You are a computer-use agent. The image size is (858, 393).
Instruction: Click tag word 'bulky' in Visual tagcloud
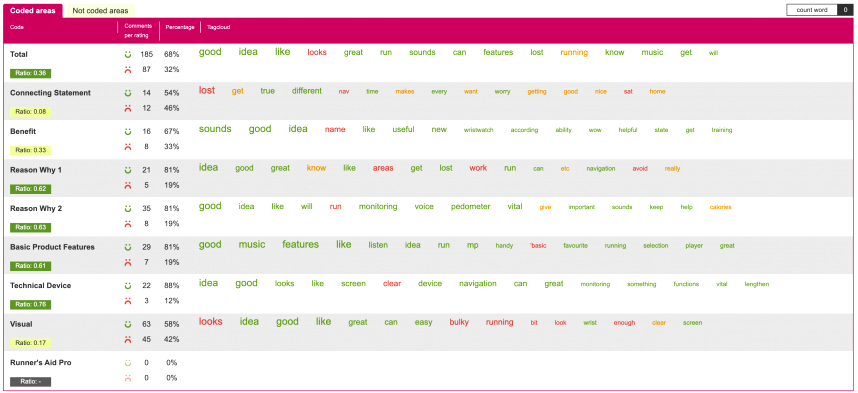460,322
